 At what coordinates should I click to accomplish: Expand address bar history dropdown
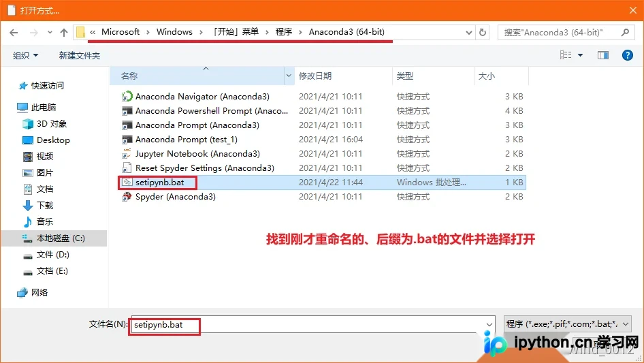(x=468, y=33)
